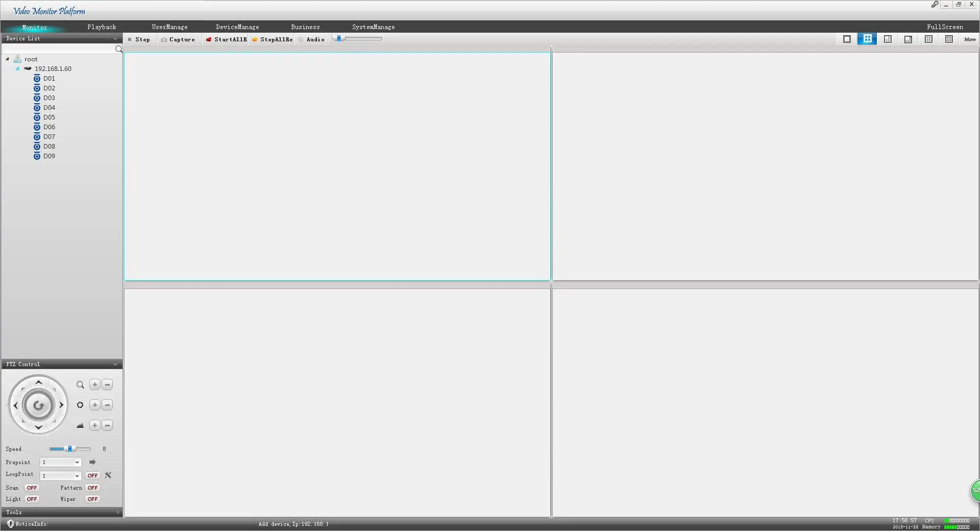Screen dimensions: 980x531
Task: Click the key lock icon in title bar
Action: tap(935, 4)
